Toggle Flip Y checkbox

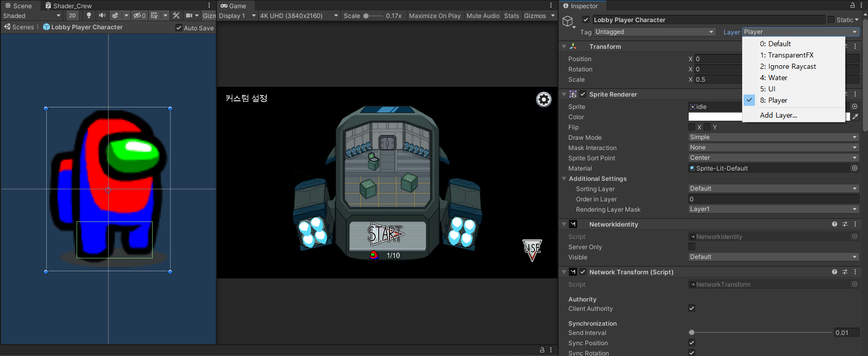coord(707,127)
